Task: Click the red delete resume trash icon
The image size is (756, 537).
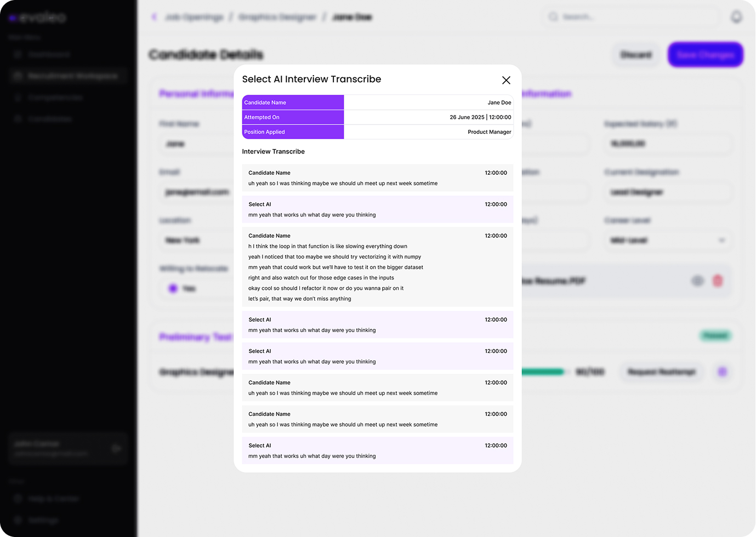Action: (717, 281)
